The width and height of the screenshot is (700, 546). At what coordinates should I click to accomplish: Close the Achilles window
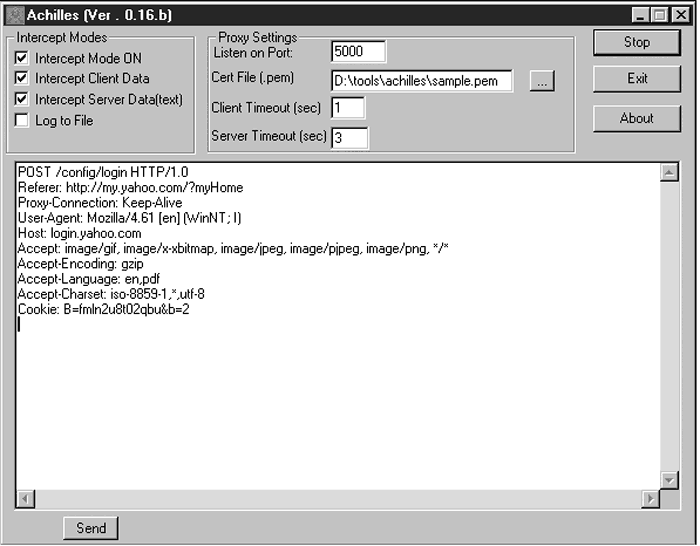tap(681, 15)
